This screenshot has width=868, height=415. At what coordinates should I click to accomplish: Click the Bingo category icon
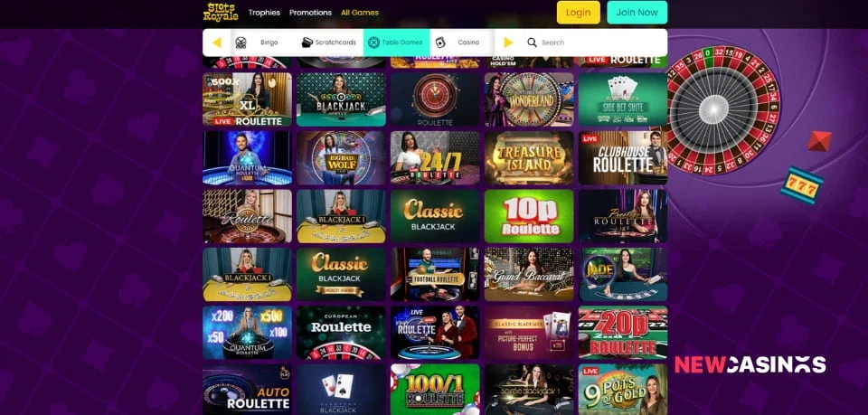point(241,42)
